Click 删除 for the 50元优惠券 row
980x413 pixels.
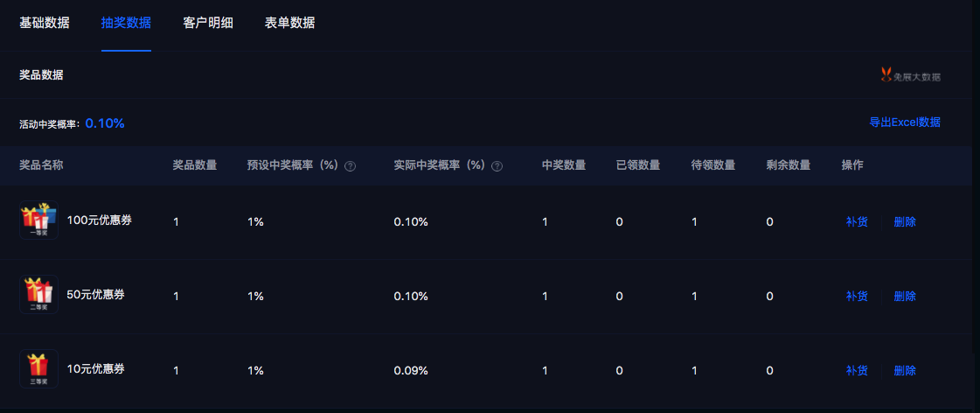(905, 296)
